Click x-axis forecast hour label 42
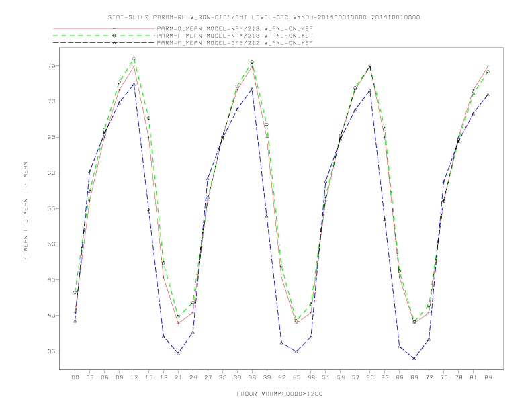Image resolution: width=532 pixels, height=411 pixels. coord(281,377)
